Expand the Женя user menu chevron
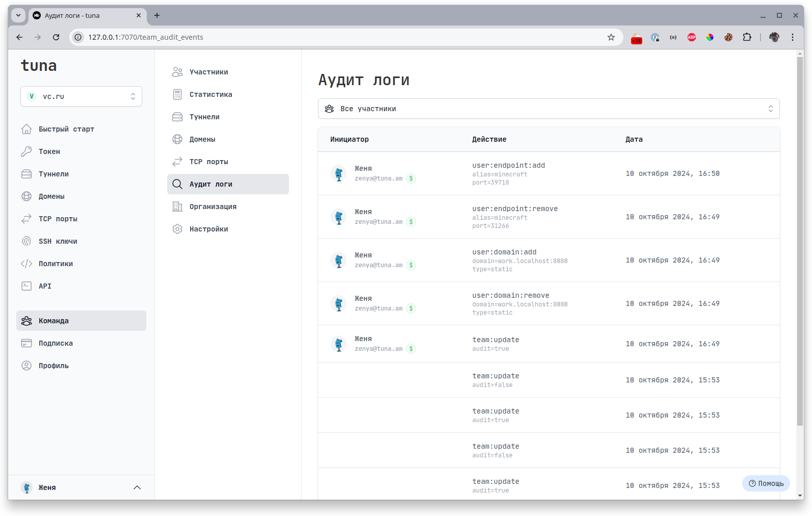The image size is (812, 516). 137,487
